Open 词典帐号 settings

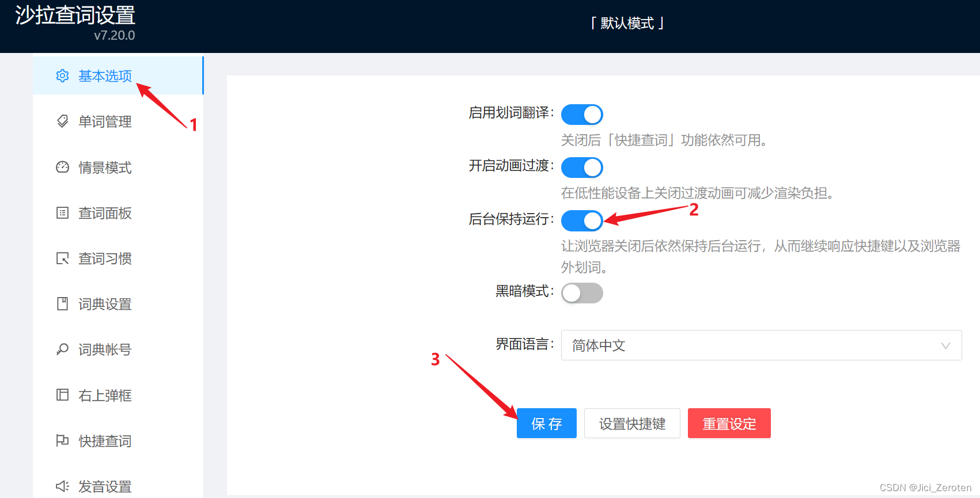[x=118, y=349]
